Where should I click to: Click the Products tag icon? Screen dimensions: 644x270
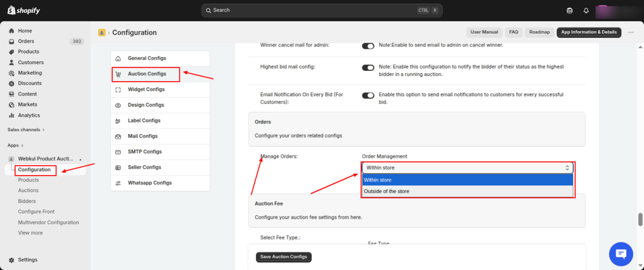click(11, 52)
